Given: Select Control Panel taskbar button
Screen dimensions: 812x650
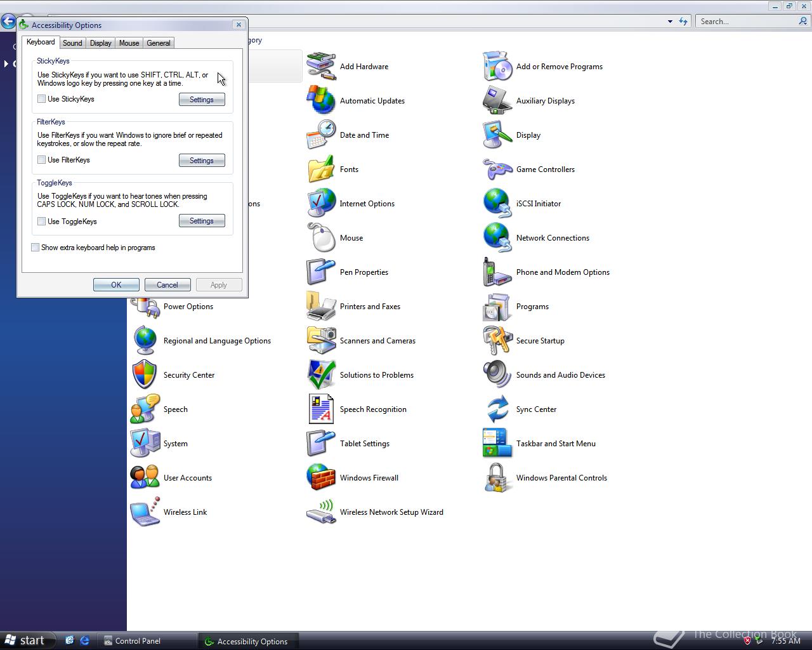Looking at the screenshot, I should (148, 641).
